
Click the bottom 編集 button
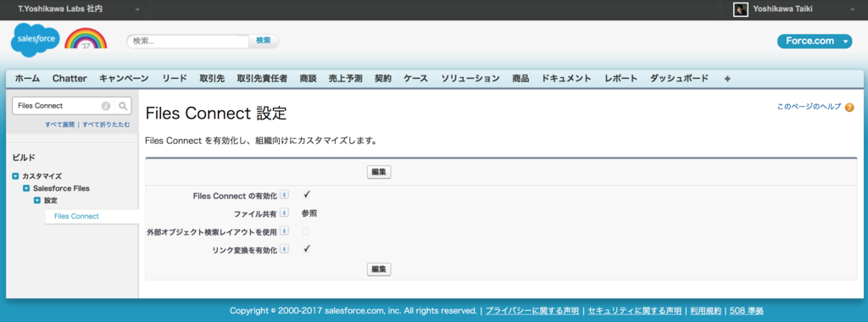[379, 269]
